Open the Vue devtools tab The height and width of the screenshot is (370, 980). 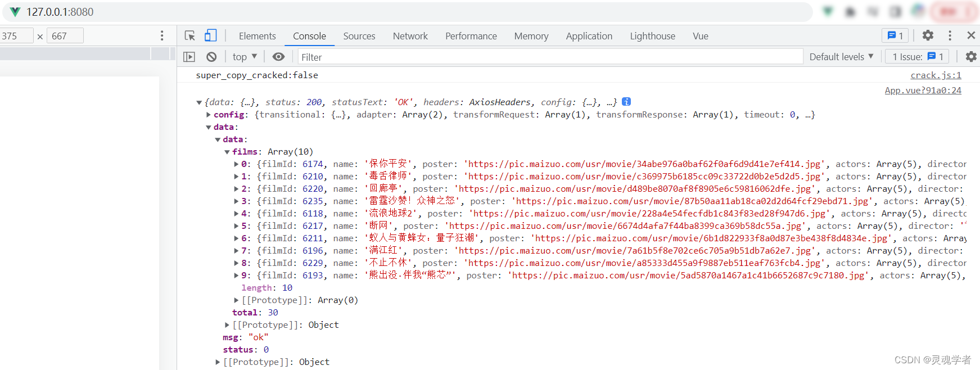[x=701, y=36]
